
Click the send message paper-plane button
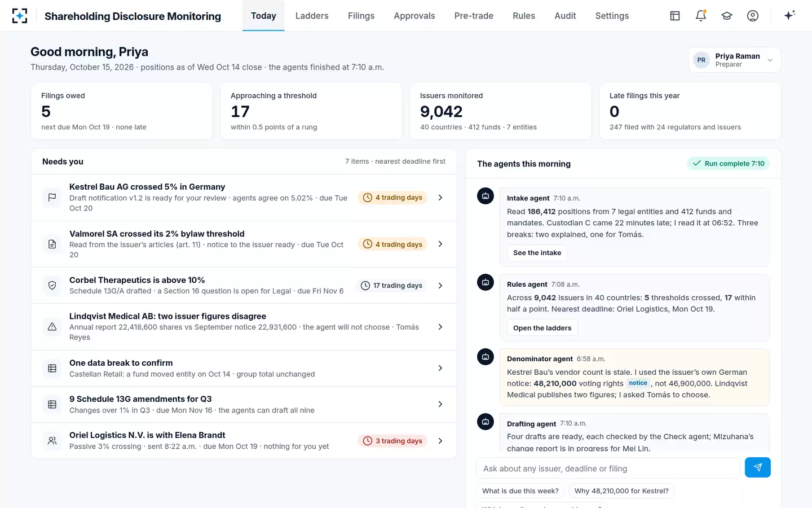[757, 467]
